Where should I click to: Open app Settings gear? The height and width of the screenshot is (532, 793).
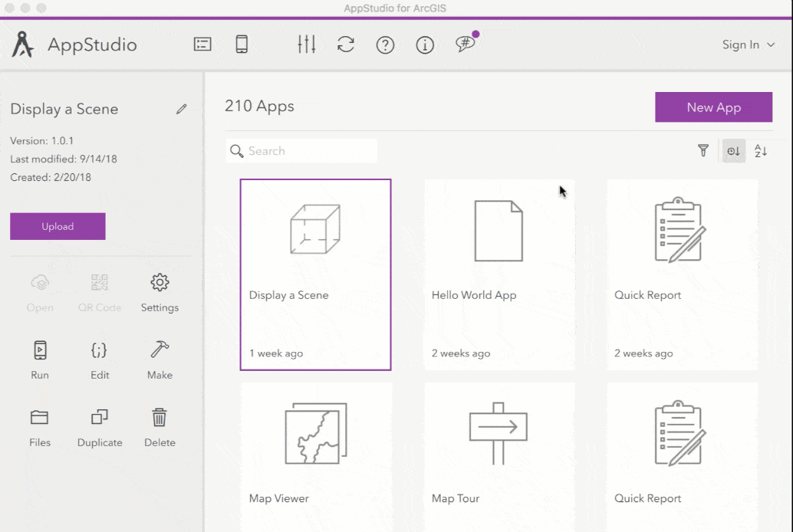160,294
